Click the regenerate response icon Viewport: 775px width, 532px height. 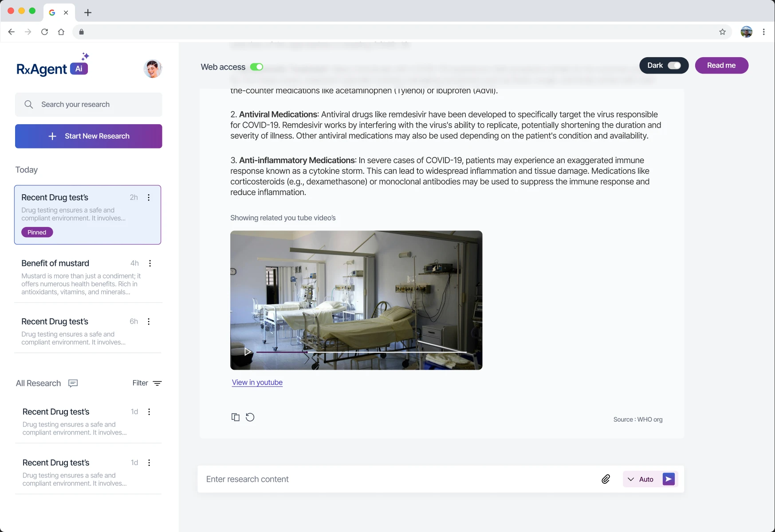250,417
